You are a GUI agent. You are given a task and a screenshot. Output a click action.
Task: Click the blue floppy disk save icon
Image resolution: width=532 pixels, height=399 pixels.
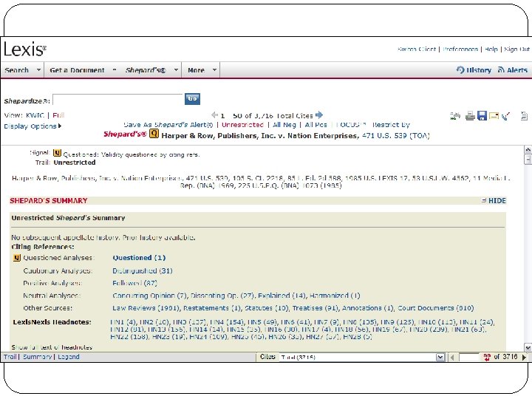[x=482, y=116]
